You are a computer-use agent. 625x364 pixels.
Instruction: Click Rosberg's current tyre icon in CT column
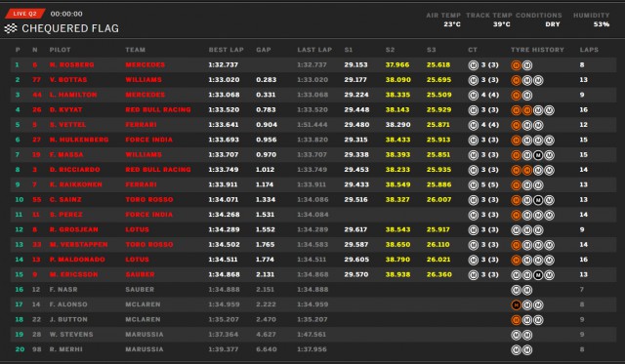473,65
